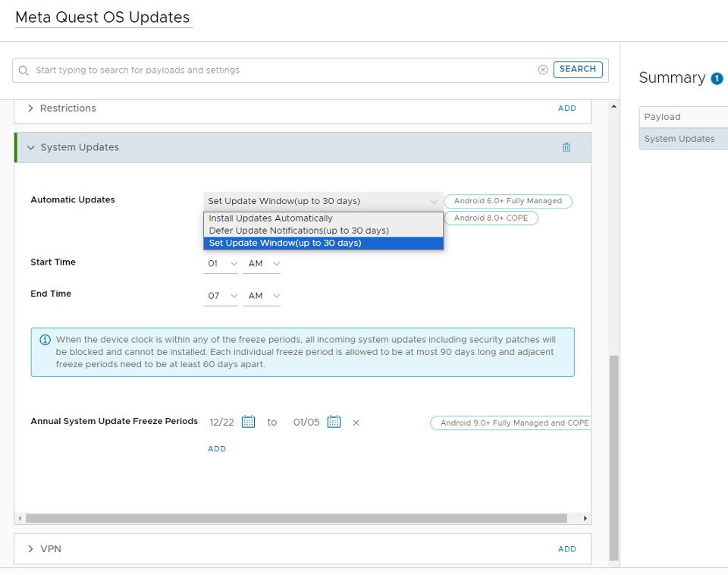This screenshot has height=575, width=728.
Task: Open the freeze period start date calendar
Action: click(x=248, y=422)
